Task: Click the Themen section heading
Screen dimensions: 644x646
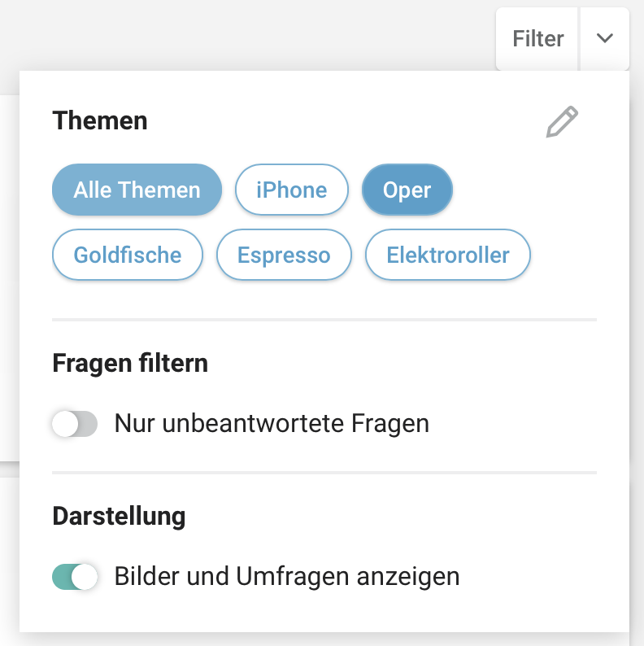Action: click(100, 120)
